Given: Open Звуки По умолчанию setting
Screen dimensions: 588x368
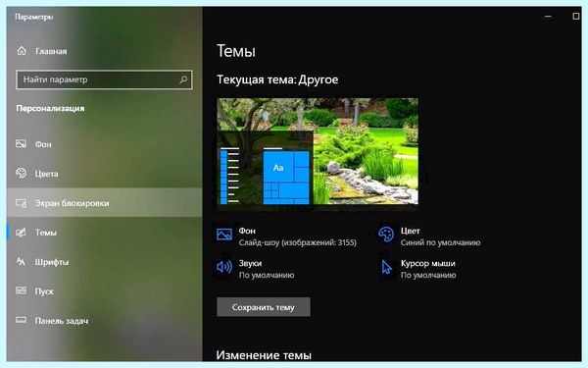Looking at the screenshot, I should click(256, 269).
